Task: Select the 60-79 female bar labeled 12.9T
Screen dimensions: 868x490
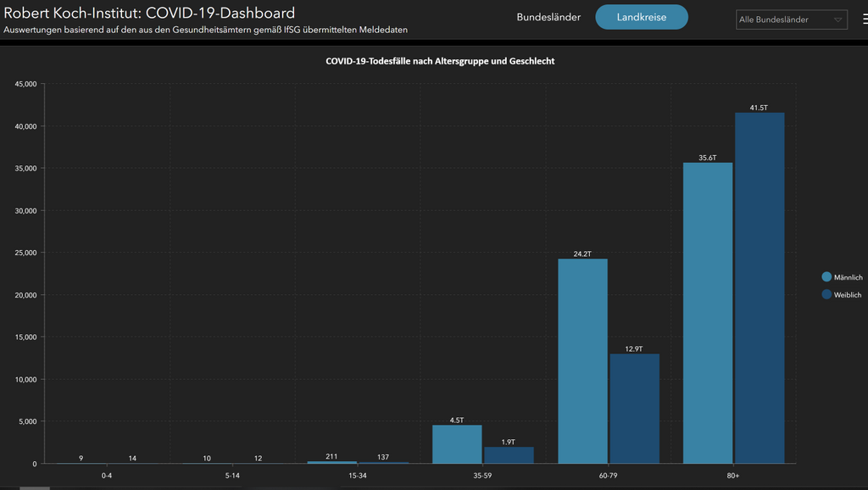Action: pos(634,409)
